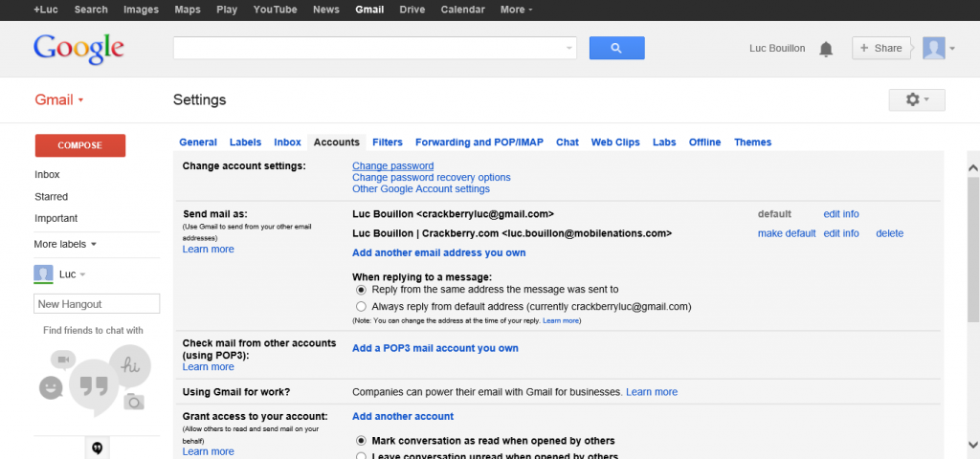Open the search options dropdown arrow
Image resolution: width=980 pixels, height=459 pixels.
pos(568,48)
